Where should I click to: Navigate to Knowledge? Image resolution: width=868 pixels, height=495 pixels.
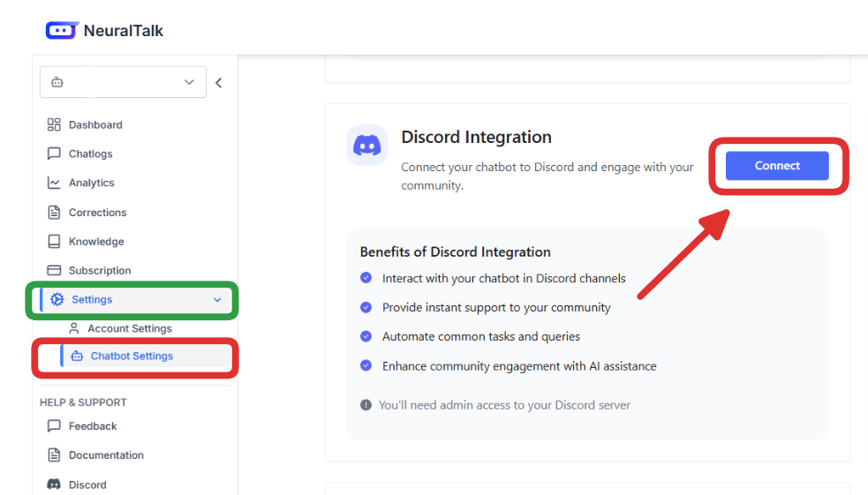(96, 242)
